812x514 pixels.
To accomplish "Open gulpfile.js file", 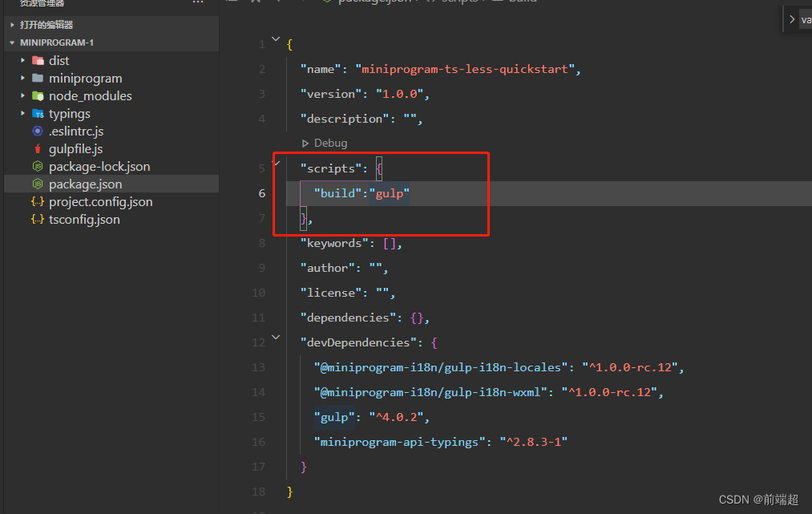I will tap(75, 149).
